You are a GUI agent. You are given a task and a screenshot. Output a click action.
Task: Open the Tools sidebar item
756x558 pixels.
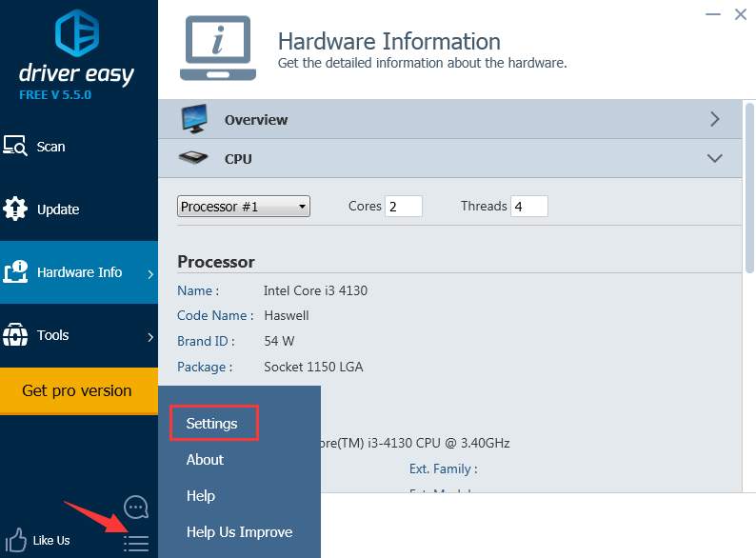click(x=79, y=335)
